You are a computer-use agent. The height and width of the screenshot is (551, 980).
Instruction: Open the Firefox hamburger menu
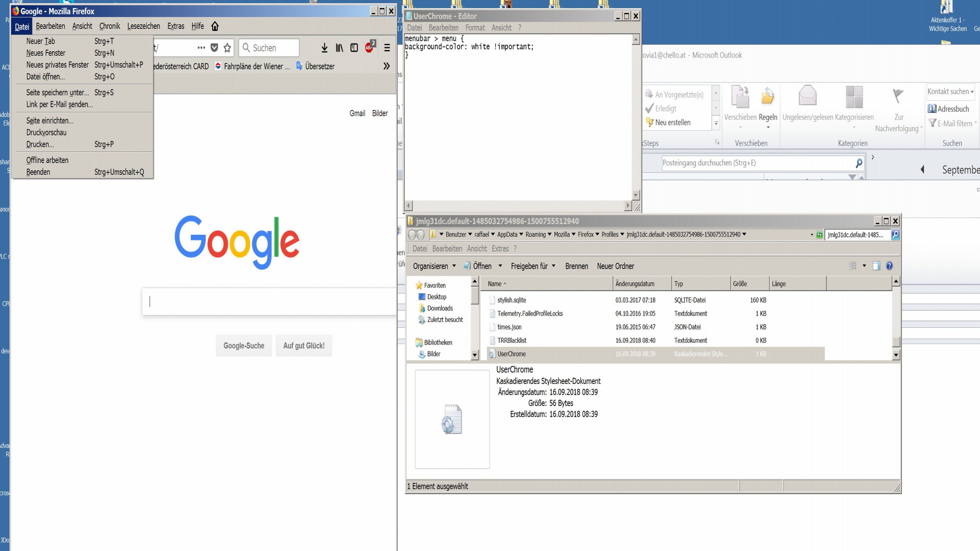387,48
